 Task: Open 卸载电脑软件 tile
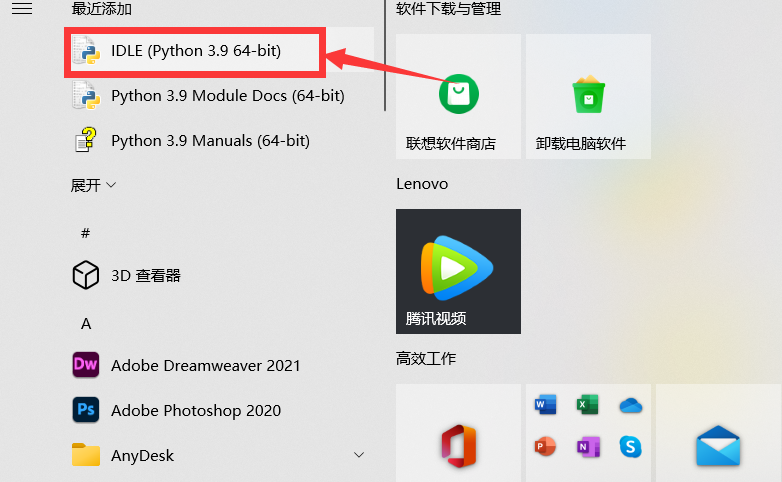click(x=588, y=96)
